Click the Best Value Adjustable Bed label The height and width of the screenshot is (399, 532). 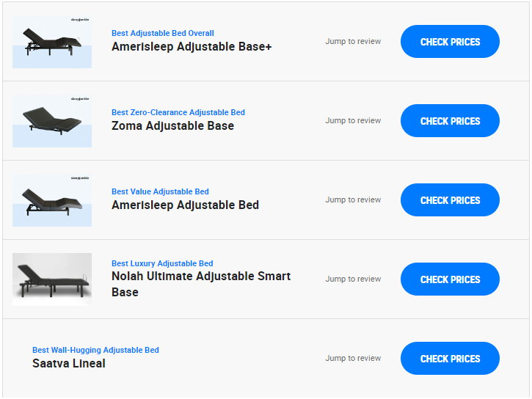click(160, 191)
